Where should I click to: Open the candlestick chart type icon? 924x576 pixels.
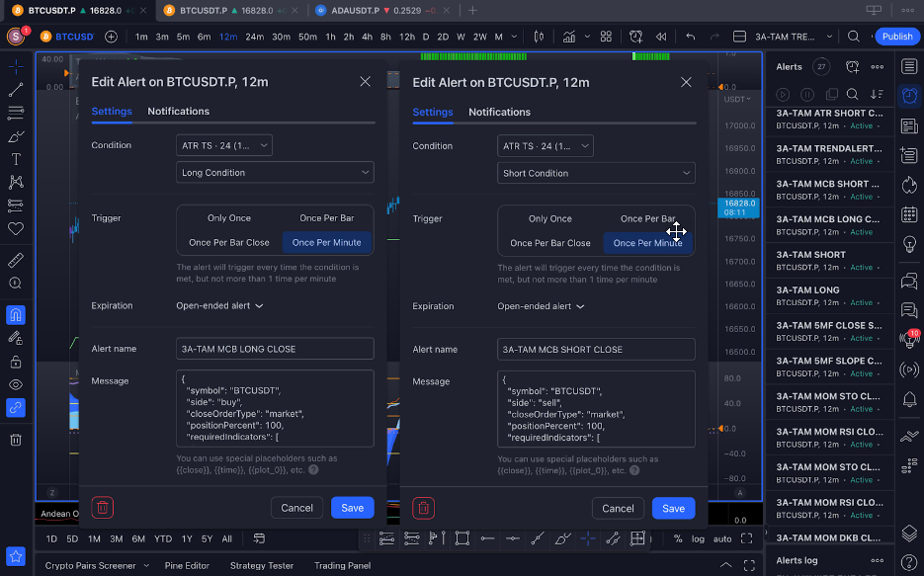coord(539,37)
